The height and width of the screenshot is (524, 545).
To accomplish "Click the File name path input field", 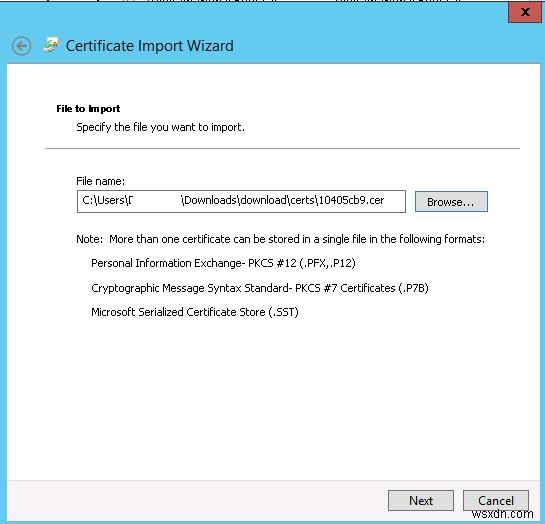I will coord(241,201).
